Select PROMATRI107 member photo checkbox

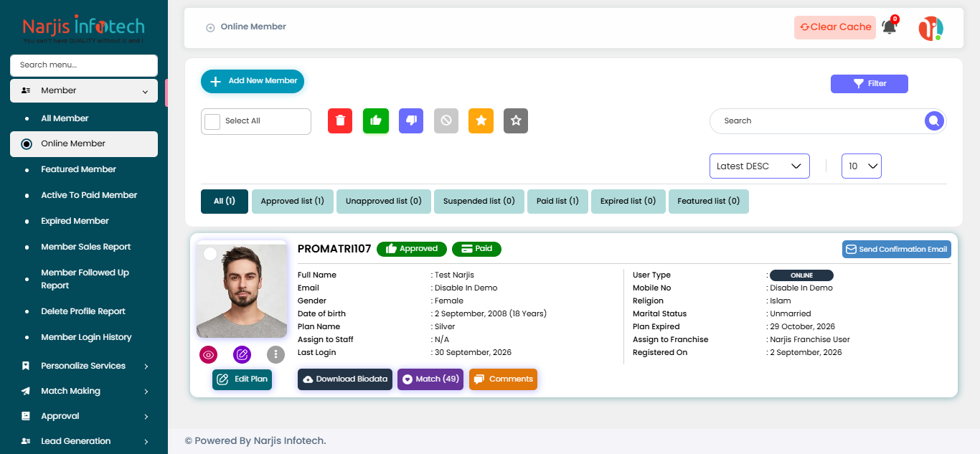pyautogui.click(x=210, y=254)
